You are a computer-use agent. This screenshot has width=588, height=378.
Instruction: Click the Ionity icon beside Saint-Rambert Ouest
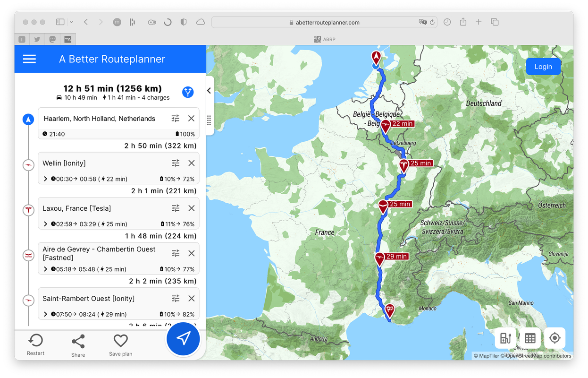coord(28,300)
